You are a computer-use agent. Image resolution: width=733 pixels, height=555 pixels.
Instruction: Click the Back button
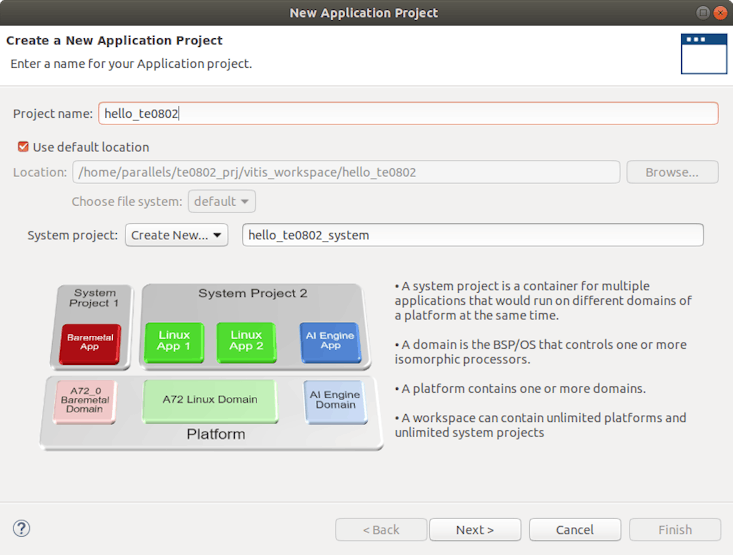[380, 529]
